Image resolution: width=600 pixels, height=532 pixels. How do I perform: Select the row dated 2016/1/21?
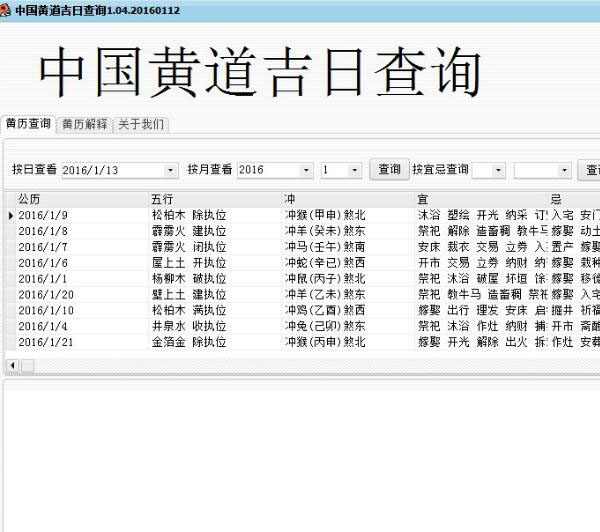302,342
